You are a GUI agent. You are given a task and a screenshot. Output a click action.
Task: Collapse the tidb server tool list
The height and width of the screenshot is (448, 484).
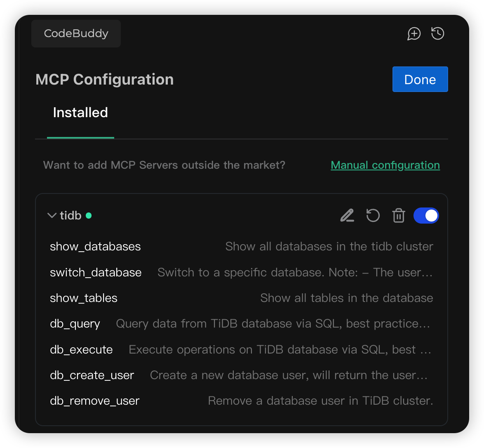click(x=52, y=215)
